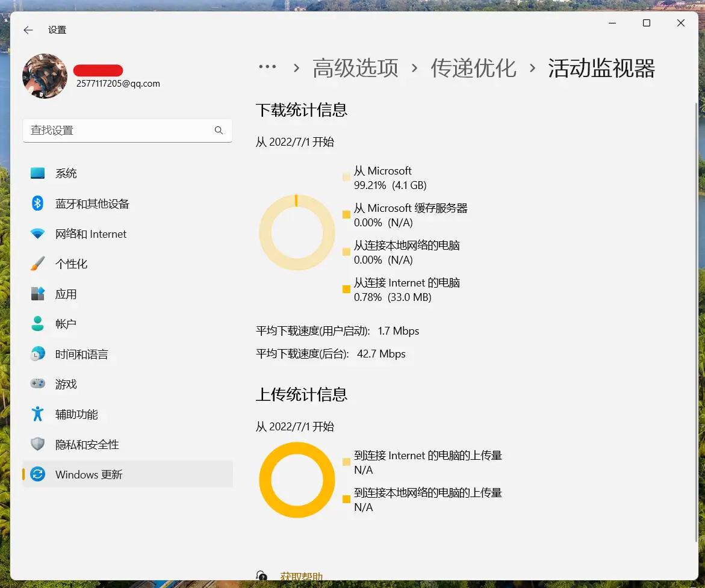Open the 系统 settings icon
This screenshot has width=705, height=588.
(x=37, y=173)
